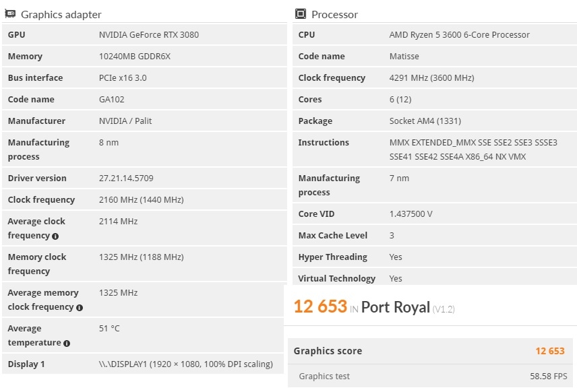Click the NVIDIA GeForce RTX 3080 value
Image resolution: width=577 pixels, height=392 pixels.
point(149,34)
